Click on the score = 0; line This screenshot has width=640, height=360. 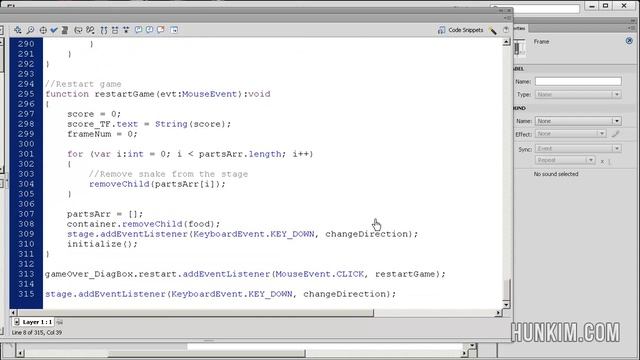94,114
